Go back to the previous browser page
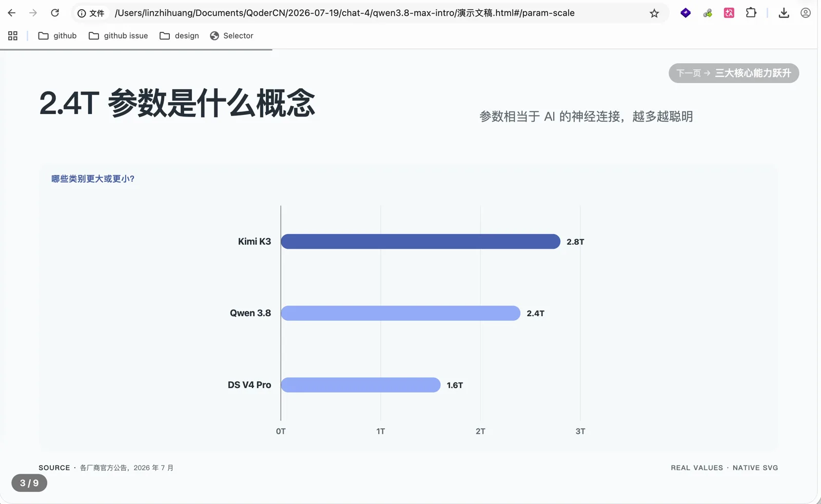The width and height of the screenshot is (821, 504). pyautogui.click(x=12, y=13)
